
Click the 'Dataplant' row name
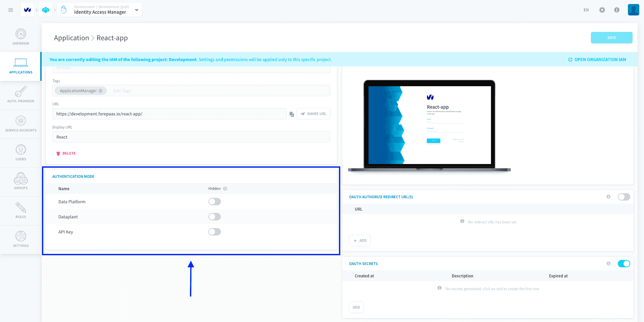(x=68, y=217)
